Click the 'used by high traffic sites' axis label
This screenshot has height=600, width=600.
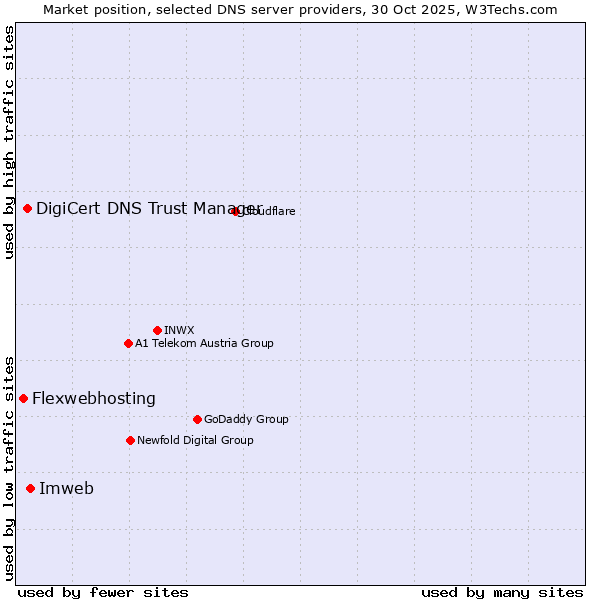[x=9, y=141]
